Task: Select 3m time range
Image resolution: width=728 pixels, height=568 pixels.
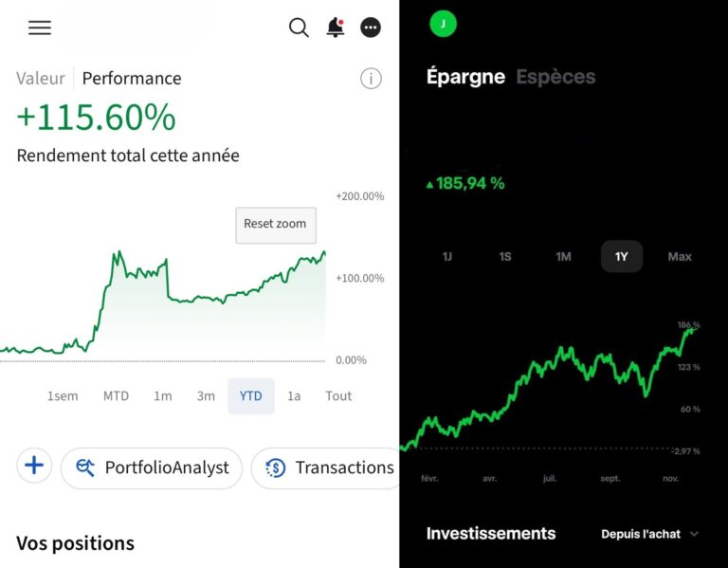Action: tap(206, 396)
